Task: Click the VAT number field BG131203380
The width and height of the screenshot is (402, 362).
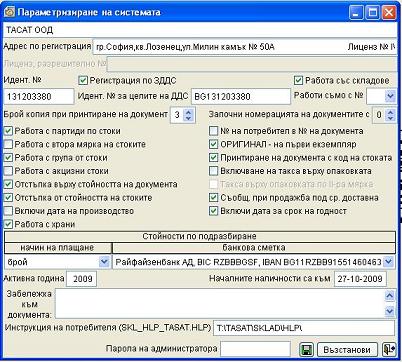Action: pos(241,97)
